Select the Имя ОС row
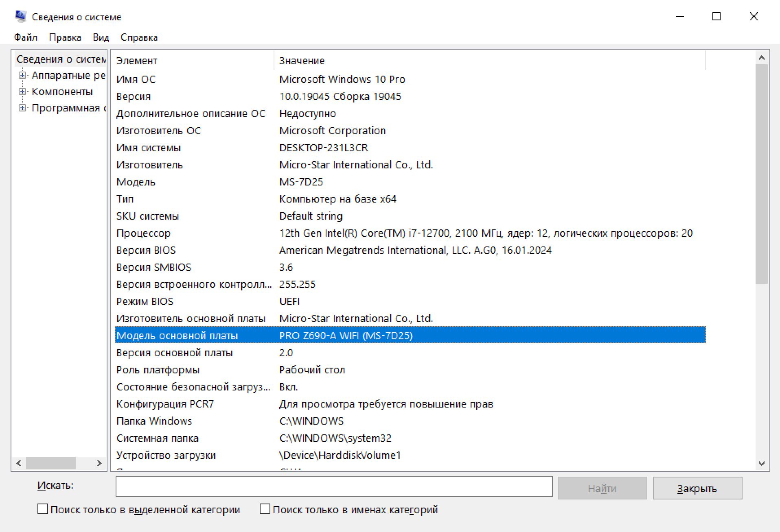 410,79
